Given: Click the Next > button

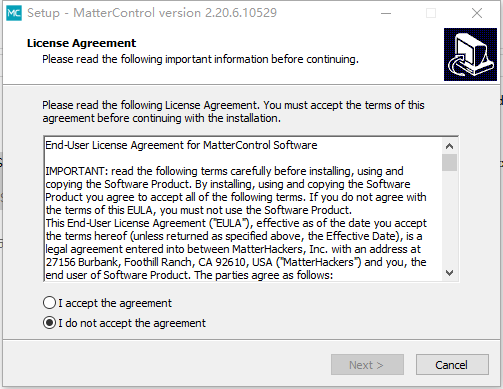Looking at the screenshot, I should click(367, 365).
